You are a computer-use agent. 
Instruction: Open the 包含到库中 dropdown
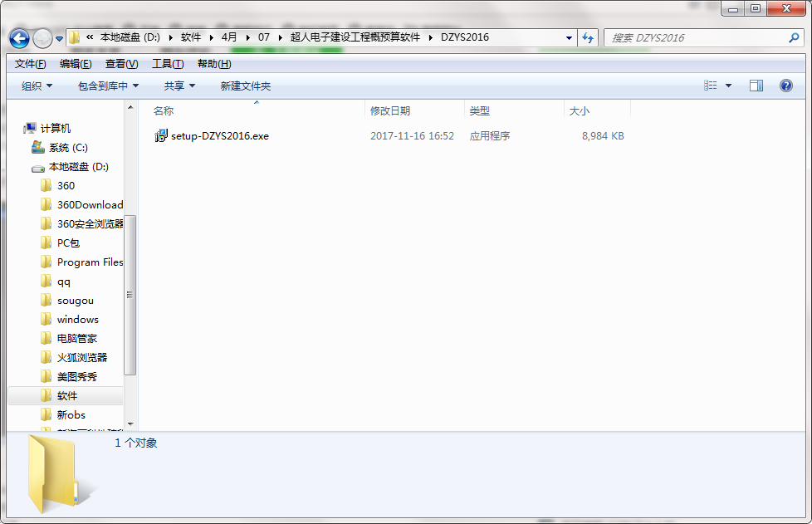tap(108, 86)
